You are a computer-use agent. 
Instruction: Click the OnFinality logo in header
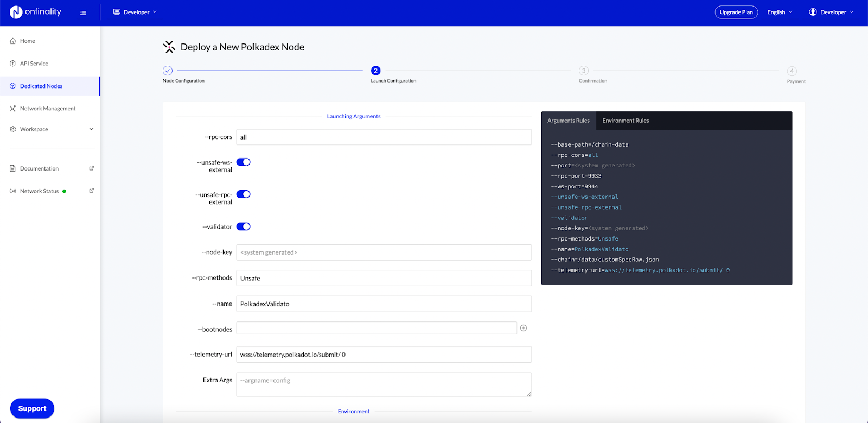click(x=35, y=12)
